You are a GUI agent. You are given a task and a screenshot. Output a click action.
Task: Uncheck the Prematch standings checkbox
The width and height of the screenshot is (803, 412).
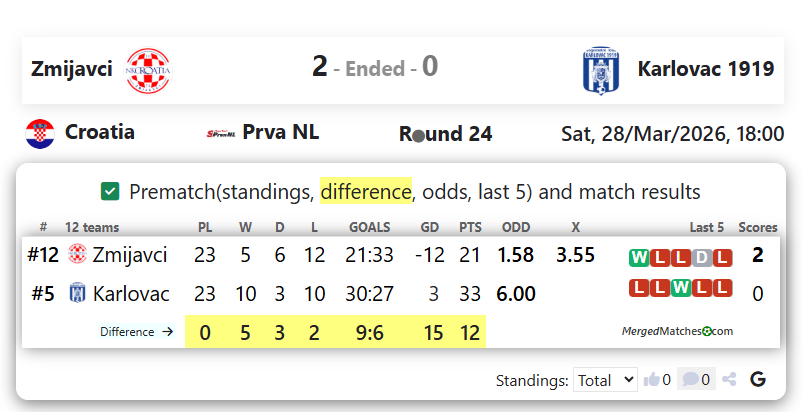click(111, 191)
